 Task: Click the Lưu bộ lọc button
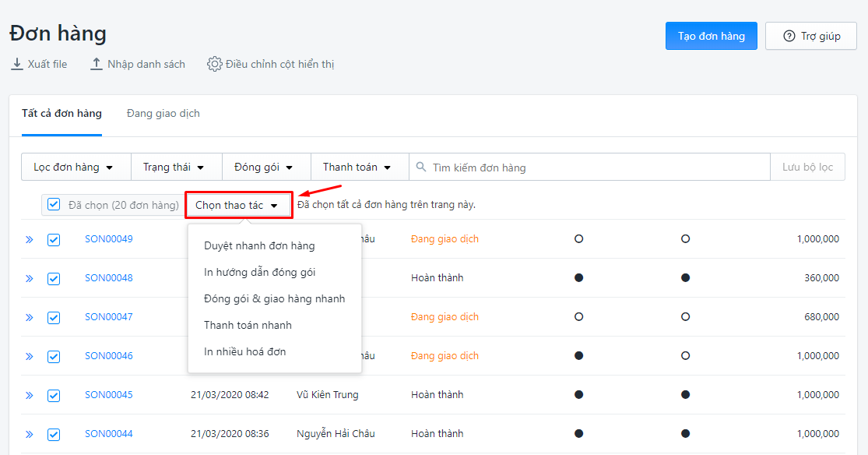point(807,167)
